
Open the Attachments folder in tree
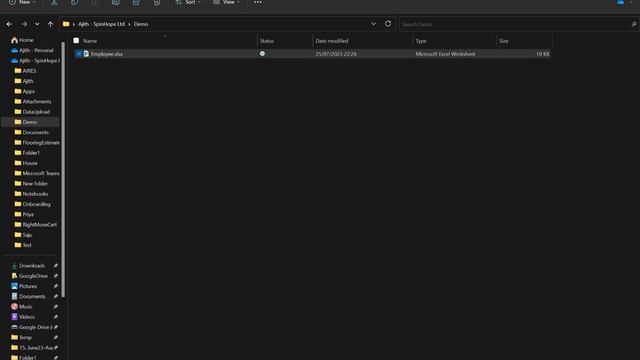(x=33, y=102)
